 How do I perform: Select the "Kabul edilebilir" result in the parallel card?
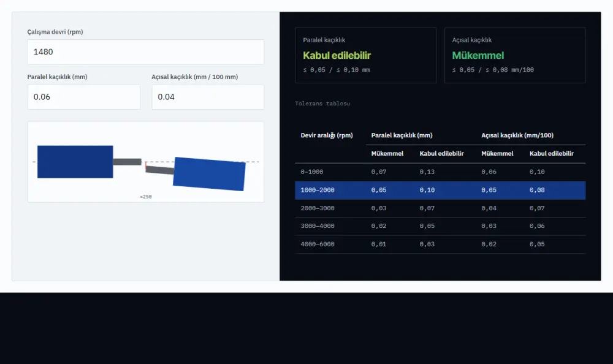tap(337, 55)
